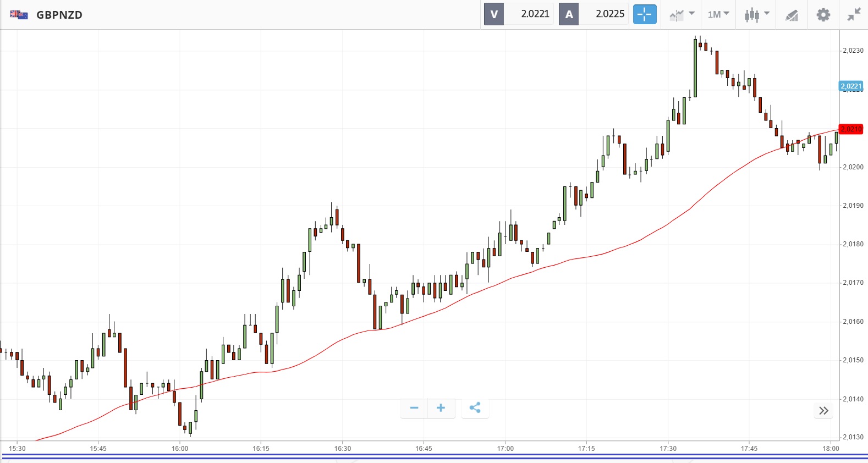Toggle the crosshair cursor button
The width and height of the screenshot is (868, 463).
(644, 14)
